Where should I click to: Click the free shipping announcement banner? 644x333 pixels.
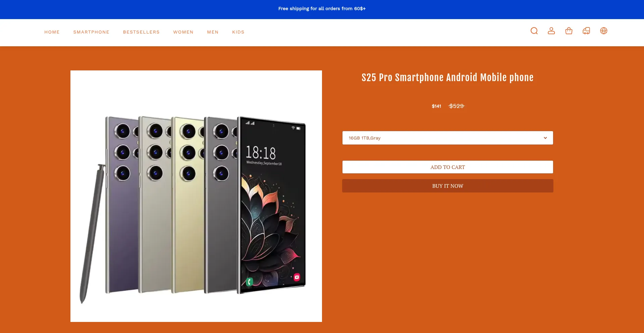[x=322, y=9]
